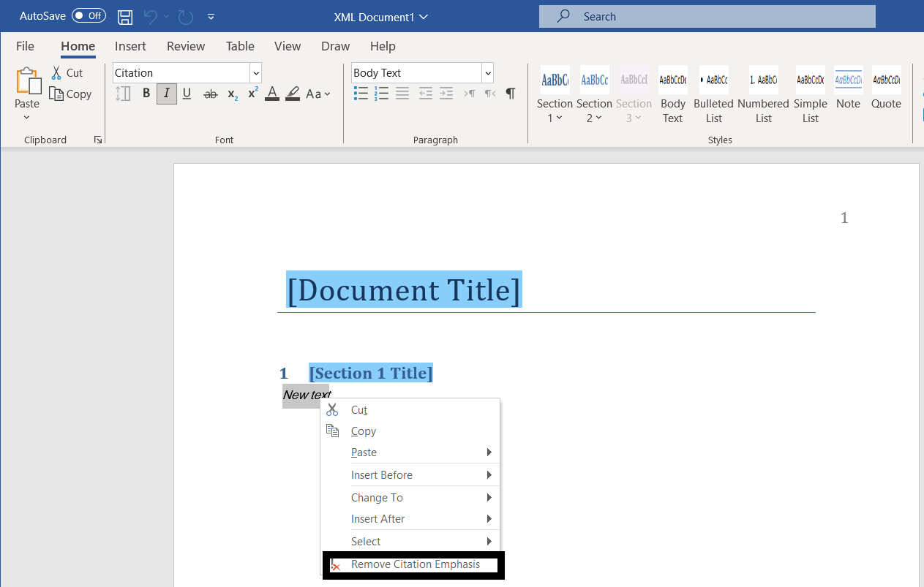
Task: Expand the Body Text paragraph style dropdown
Action: point(487,72)
